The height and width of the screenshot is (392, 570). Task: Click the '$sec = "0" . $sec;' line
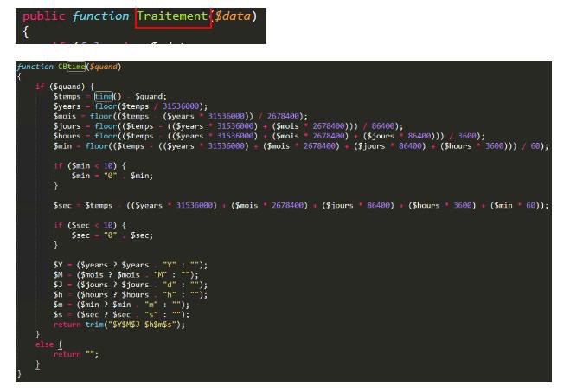(112, 235)
